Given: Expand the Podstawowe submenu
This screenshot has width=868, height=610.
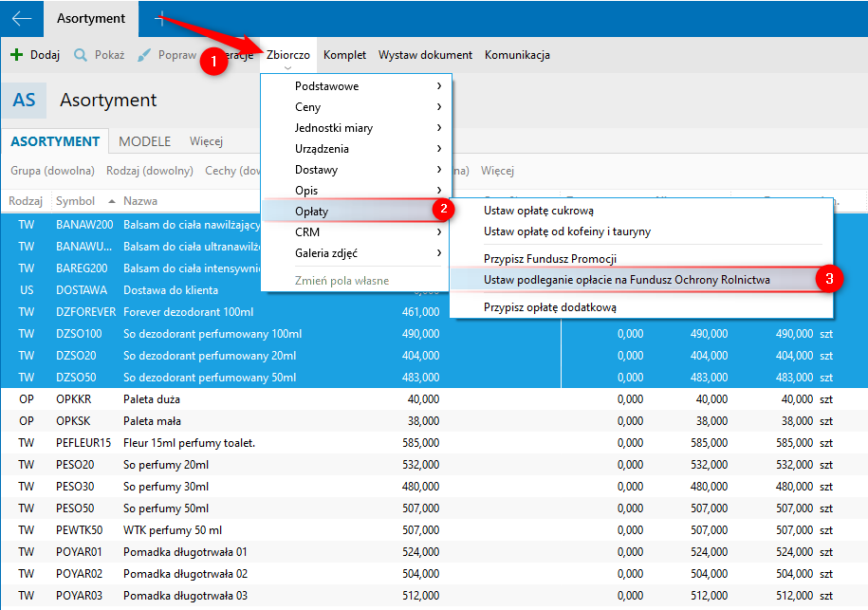Looking at the screenshot, I should coord(439,86).
